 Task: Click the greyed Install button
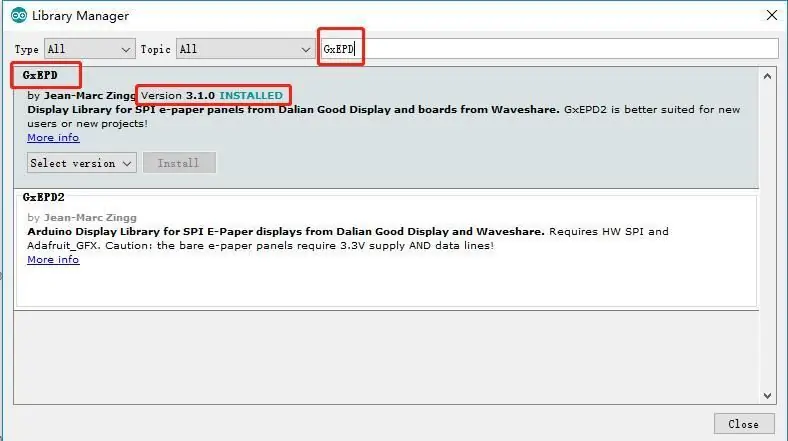click(179, 163)
